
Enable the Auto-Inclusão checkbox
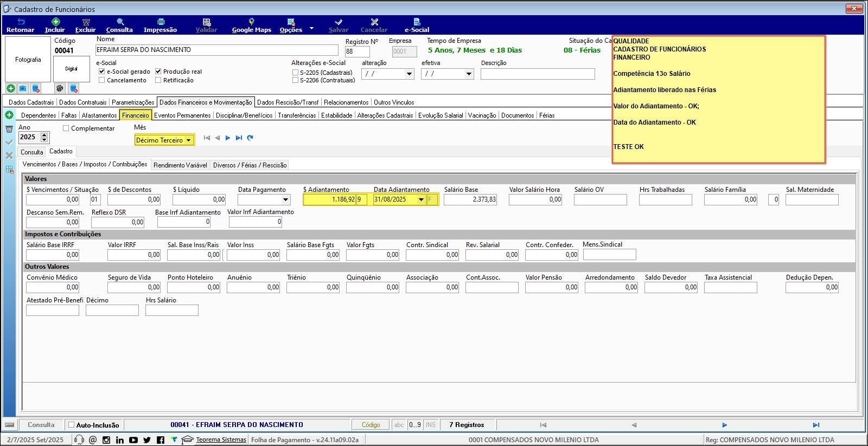pyautogui.click(x=71, y=425)
